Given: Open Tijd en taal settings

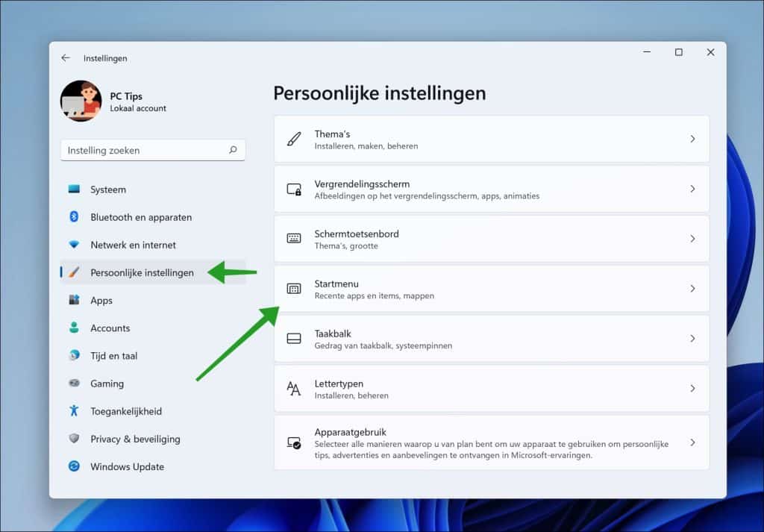Looking at the screenshot, I should [153, 356].
